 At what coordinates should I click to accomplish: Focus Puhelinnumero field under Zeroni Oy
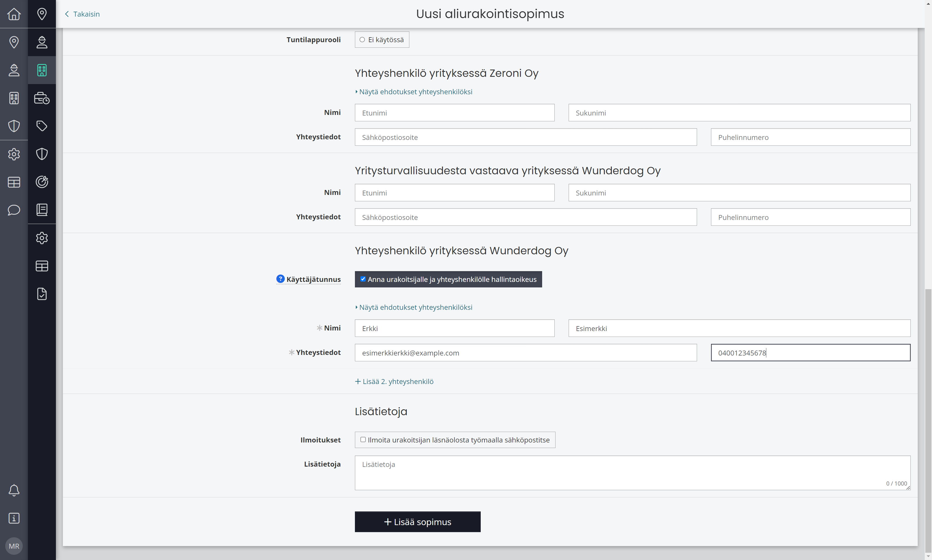click(811, 137)
